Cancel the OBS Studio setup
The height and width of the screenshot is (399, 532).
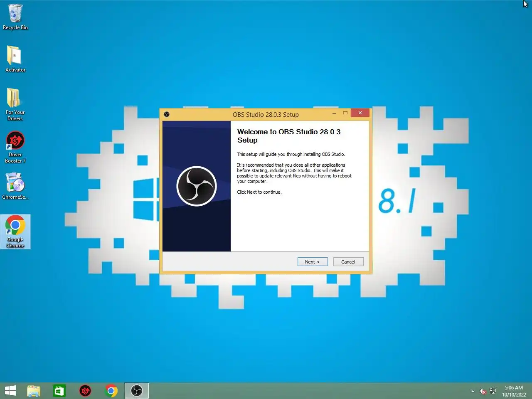point(348,262)
